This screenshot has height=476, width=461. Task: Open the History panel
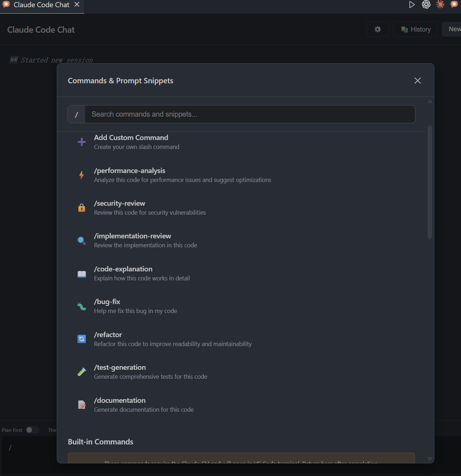click(x=415, y=29)
